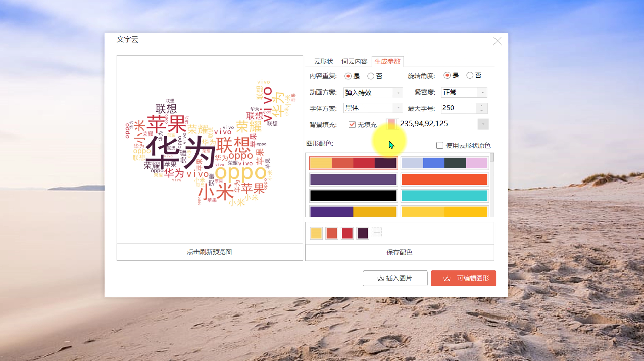Switch to the 词云内容 tab
The height and width of the screenshot is (361, 644).
[355, 61]
